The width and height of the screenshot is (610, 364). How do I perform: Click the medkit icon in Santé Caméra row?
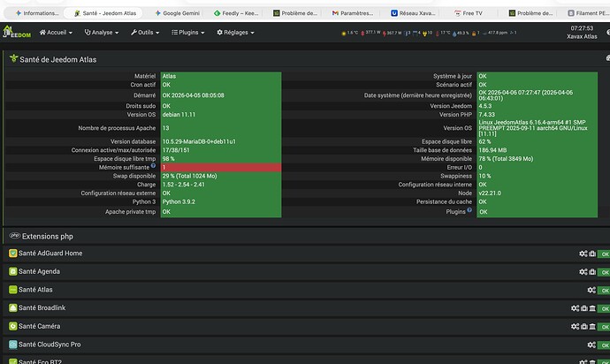coord(584,326)
